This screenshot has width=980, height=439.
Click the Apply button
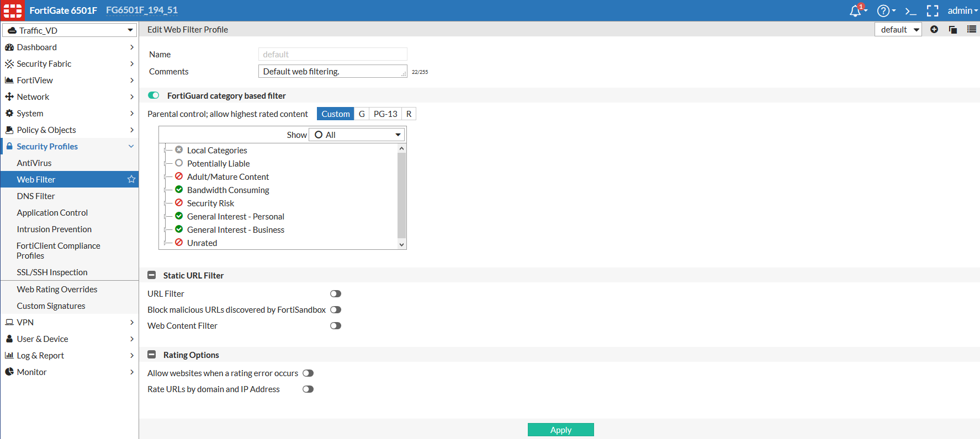(x=561, y=430)
